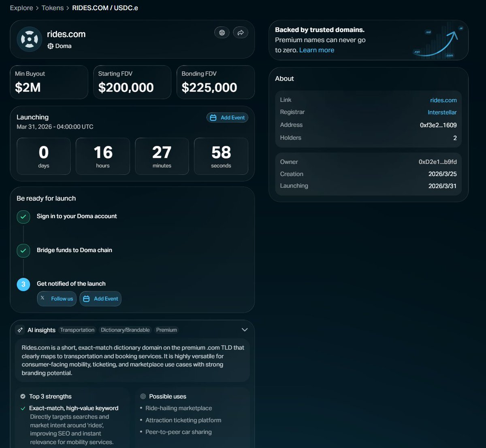
Task: Collapse the AI insights panel via its chevron
Action: pos(244,329)
